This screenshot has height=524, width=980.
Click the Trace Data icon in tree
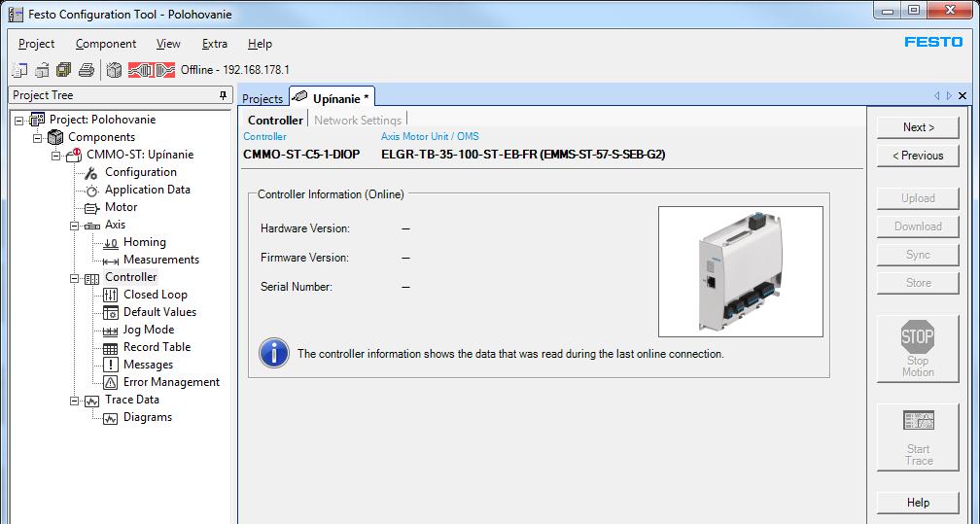coord(91,401)
